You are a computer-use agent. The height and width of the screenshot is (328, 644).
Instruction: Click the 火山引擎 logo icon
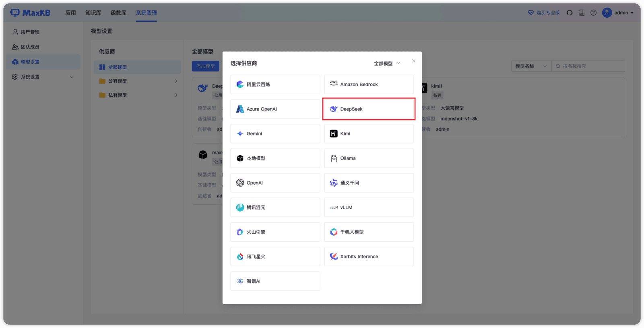[x=240, y=232]
